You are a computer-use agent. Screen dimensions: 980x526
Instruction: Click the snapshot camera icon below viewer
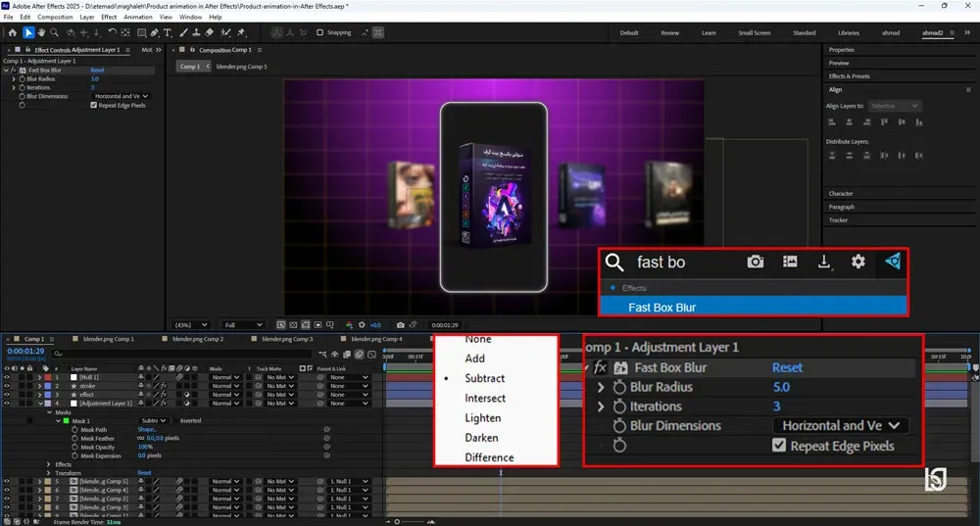pyautogui.click(x=400, y=325)
